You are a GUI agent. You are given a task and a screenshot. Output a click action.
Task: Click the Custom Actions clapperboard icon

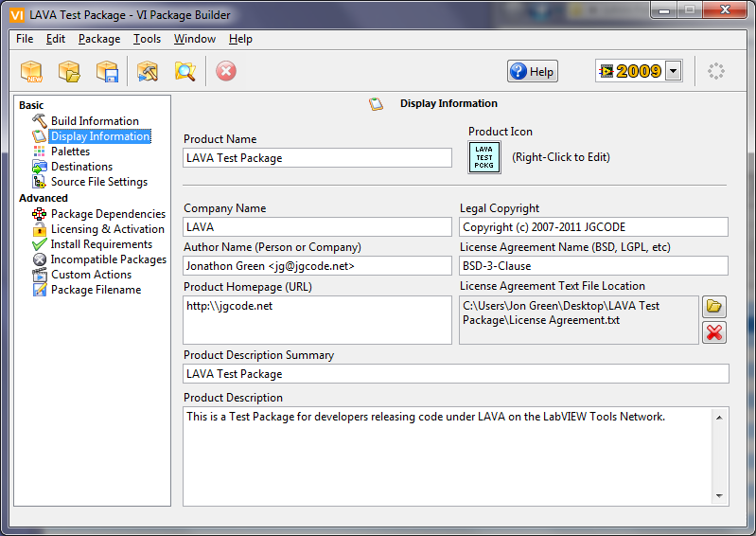(40, 275)
